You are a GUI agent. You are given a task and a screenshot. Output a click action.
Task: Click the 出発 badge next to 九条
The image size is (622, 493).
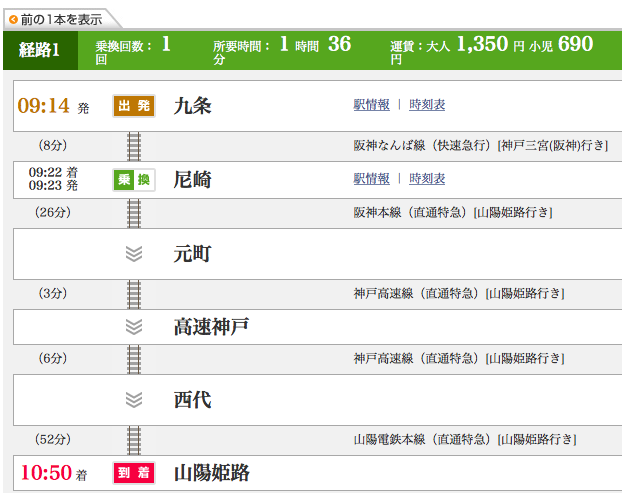click(134, 106)
